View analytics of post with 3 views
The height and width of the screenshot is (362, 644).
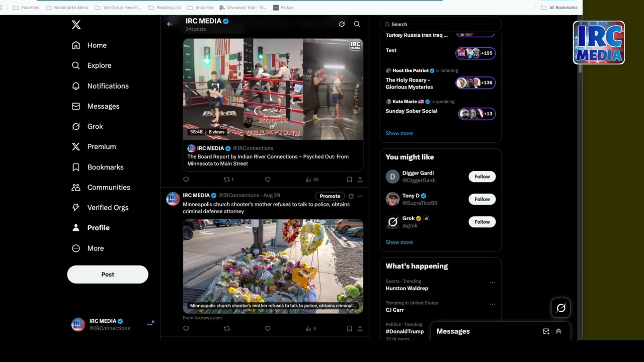point(311,329)
